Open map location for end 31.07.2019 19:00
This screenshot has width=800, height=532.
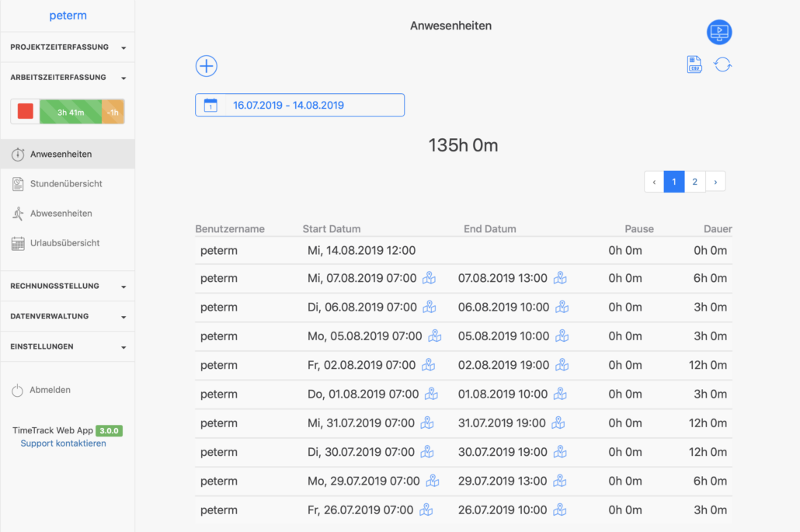(558, 423)
